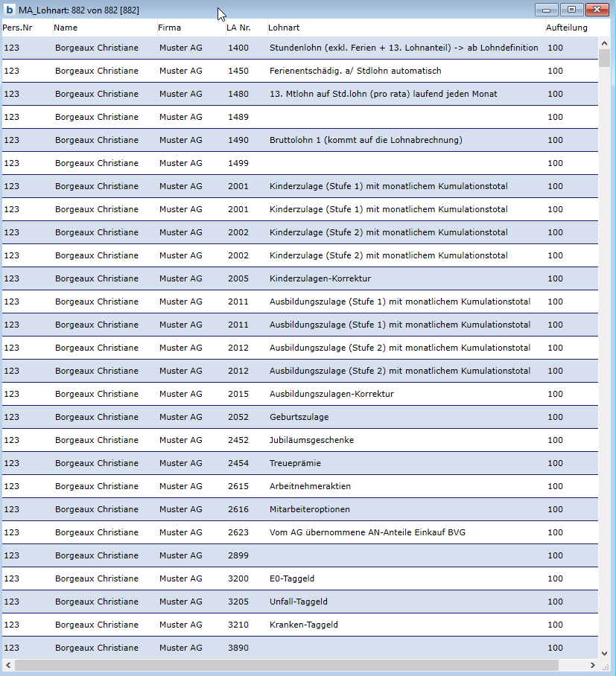Select the Treueprämie row
The image size is (616, 676).
[x=295, y=463]
